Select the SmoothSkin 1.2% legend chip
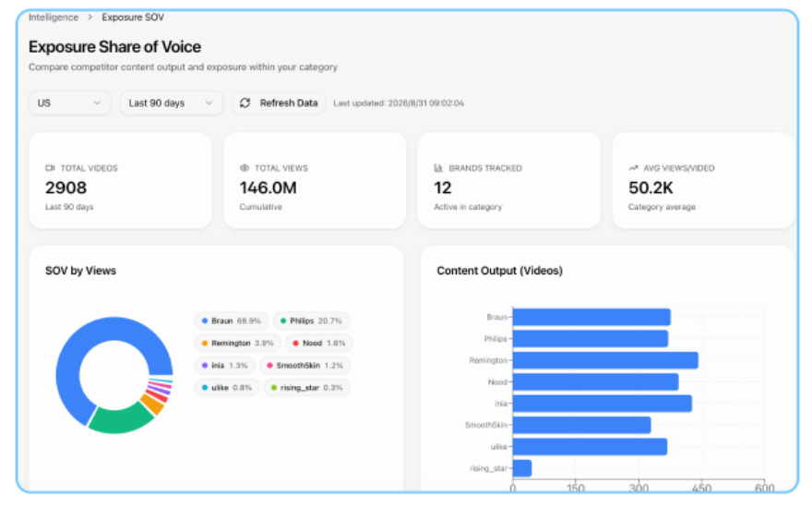Viewport: 812px width, 507px height. coord(305,366)
